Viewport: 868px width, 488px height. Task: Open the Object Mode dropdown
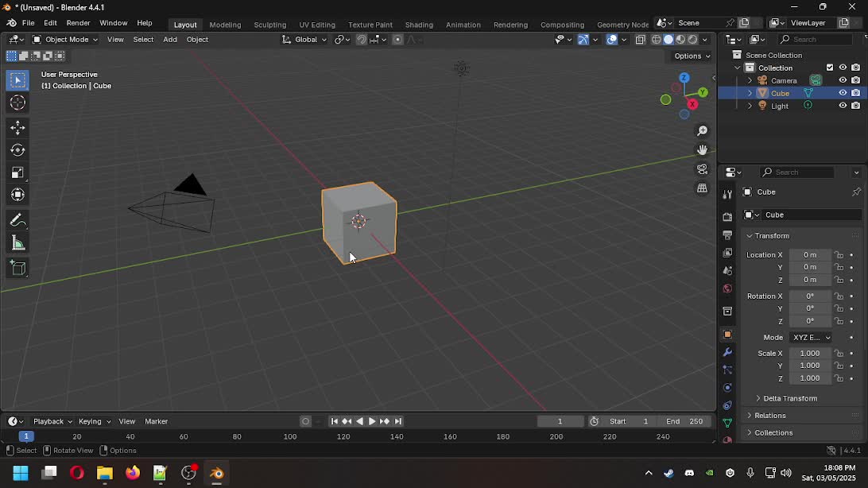[x=65, y=39]
